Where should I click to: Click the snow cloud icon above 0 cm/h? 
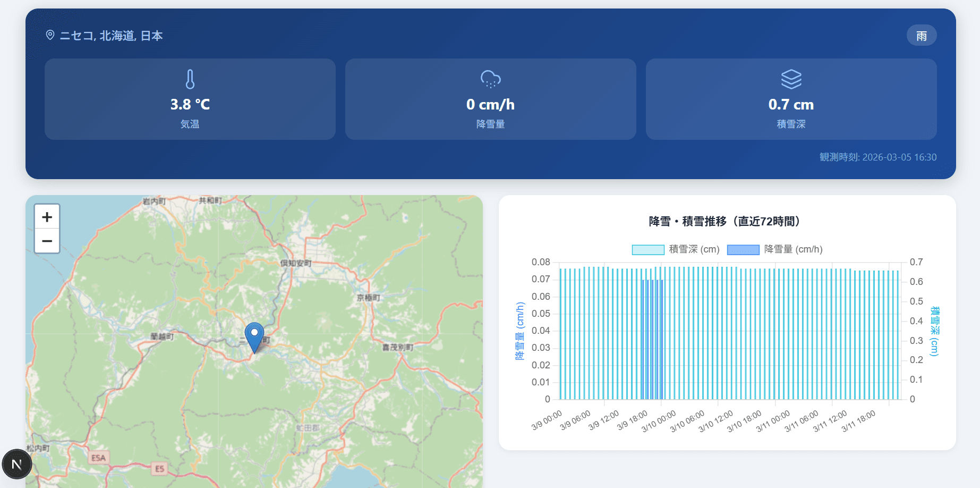(x=490, y=79)
